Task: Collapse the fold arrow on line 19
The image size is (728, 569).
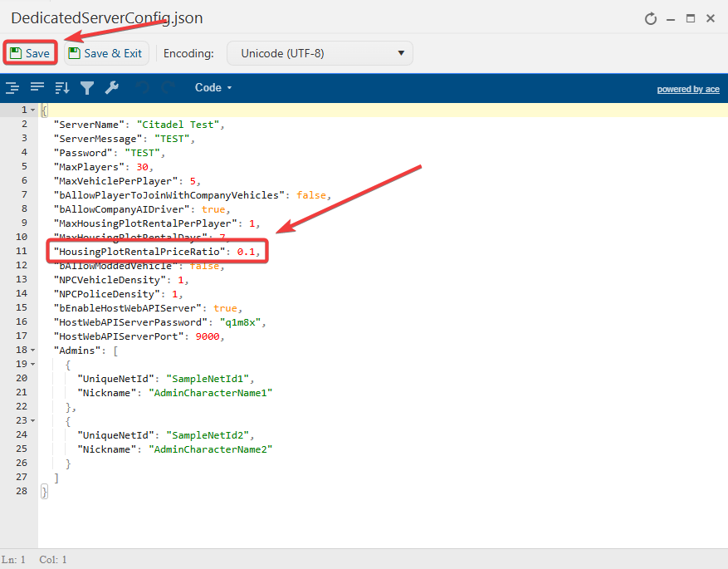Action: (32, 364)
